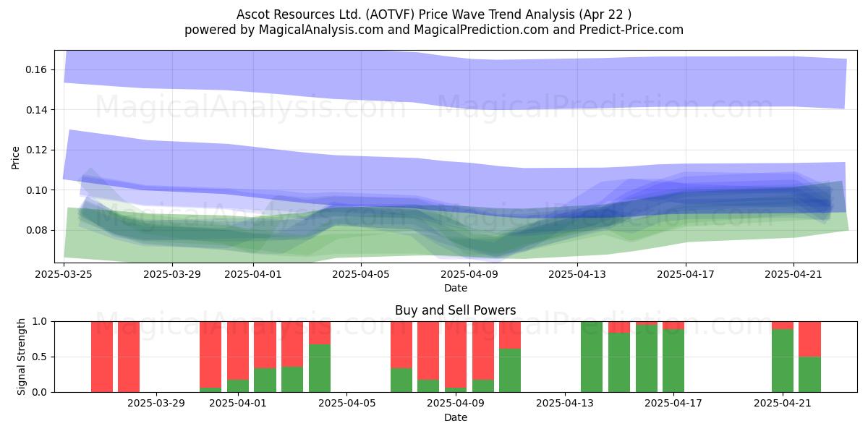Viewport: 868px width, 434px height.
Task: Click the 2025-03-29 date under price chart
Action: (x=172, y=275)
